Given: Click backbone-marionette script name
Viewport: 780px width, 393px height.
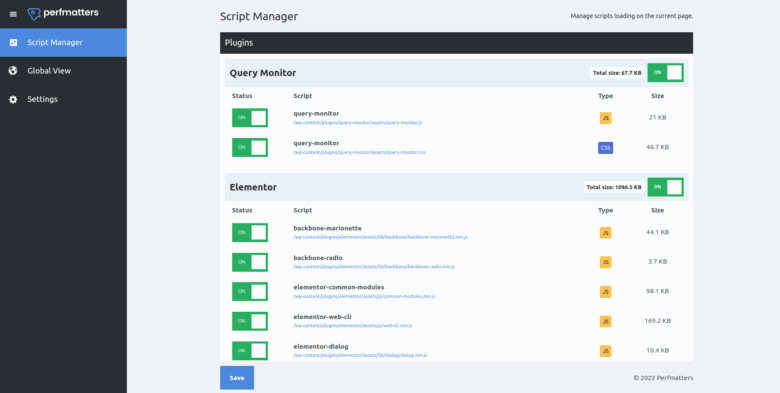Looking at the screenshot, I should tap(327, 228).
